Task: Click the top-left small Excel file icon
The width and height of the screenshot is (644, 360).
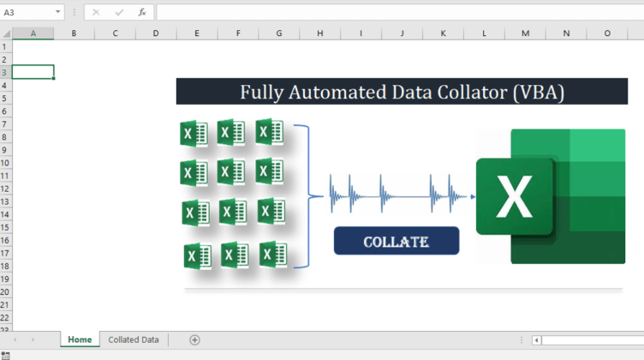Action: click(194, 134)
